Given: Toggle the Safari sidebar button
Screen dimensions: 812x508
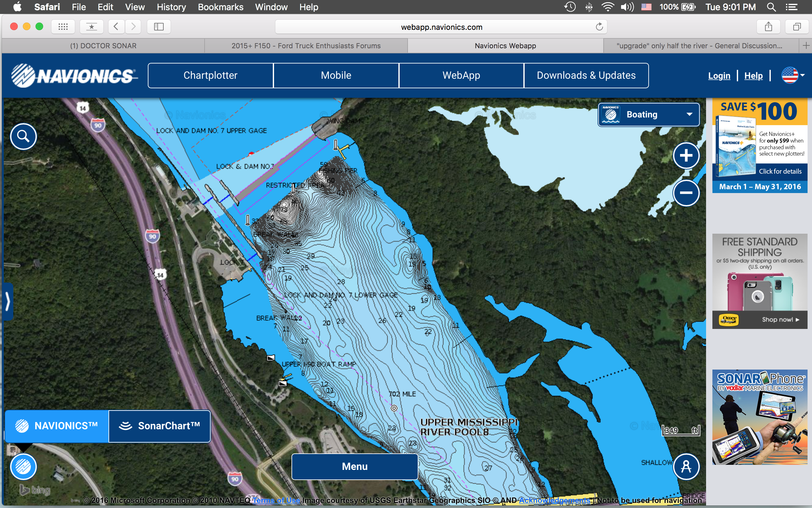Looking at the screenshot, I should [x=159, y=27].
